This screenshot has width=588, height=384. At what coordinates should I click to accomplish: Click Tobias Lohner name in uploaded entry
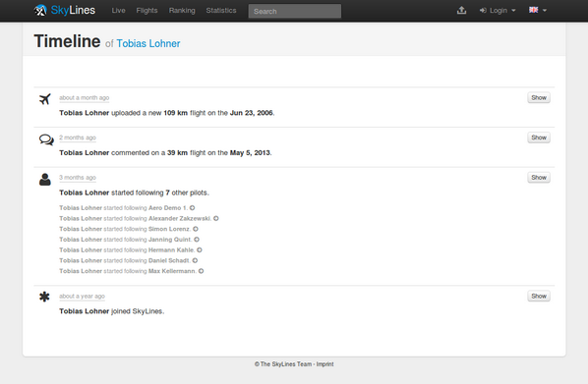click(84, 113)
